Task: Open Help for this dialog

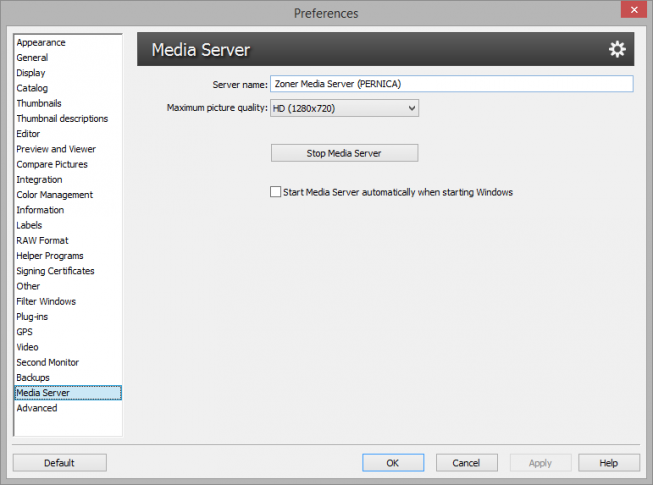Action: (608, 463)
